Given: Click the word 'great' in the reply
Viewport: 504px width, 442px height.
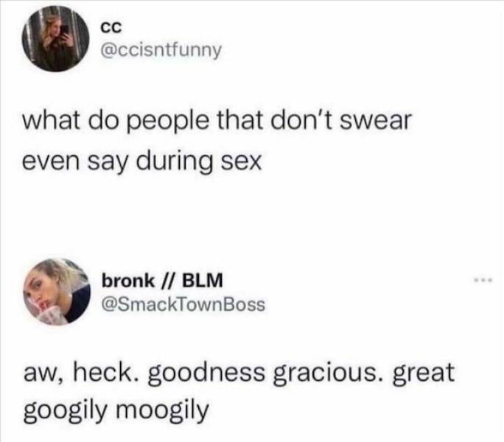Looking at the screenshot, I should 424,373.
